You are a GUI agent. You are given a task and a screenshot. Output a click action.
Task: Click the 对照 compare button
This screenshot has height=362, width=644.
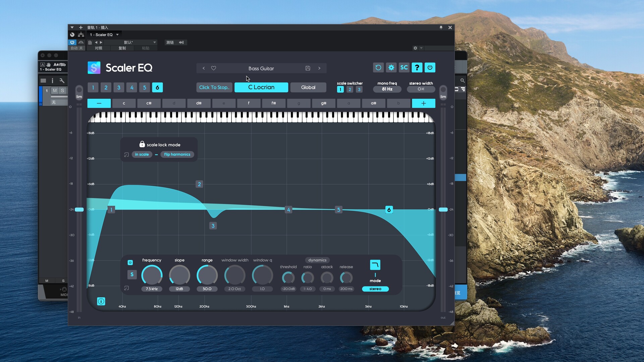pyautogui.click(x=98, y=48)
